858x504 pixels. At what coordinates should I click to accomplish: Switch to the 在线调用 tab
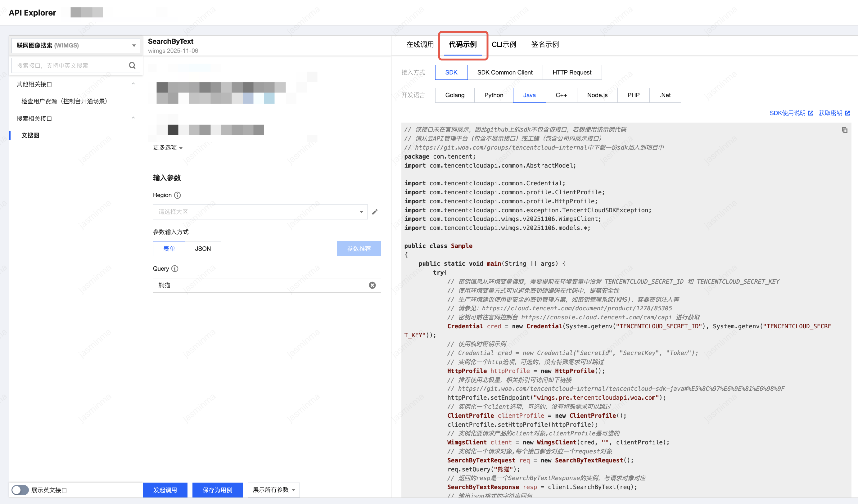(x=419, y=44)
